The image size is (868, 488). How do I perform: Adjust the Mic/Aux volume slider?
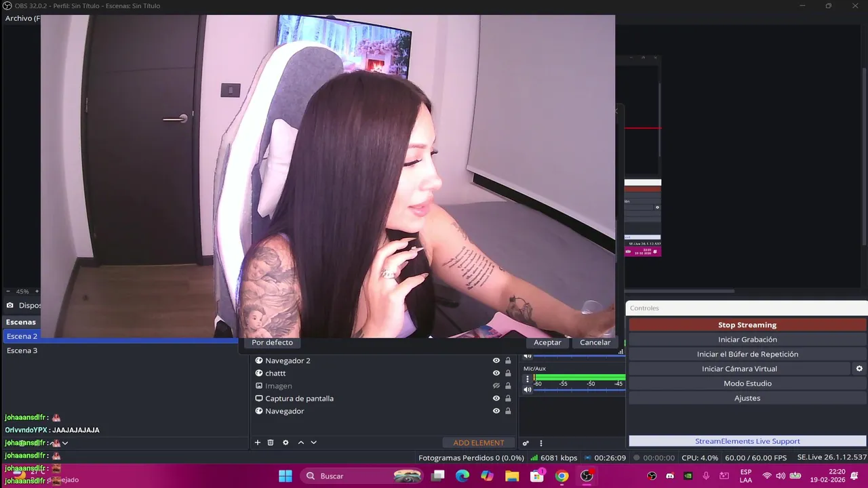tap(578, 390)
